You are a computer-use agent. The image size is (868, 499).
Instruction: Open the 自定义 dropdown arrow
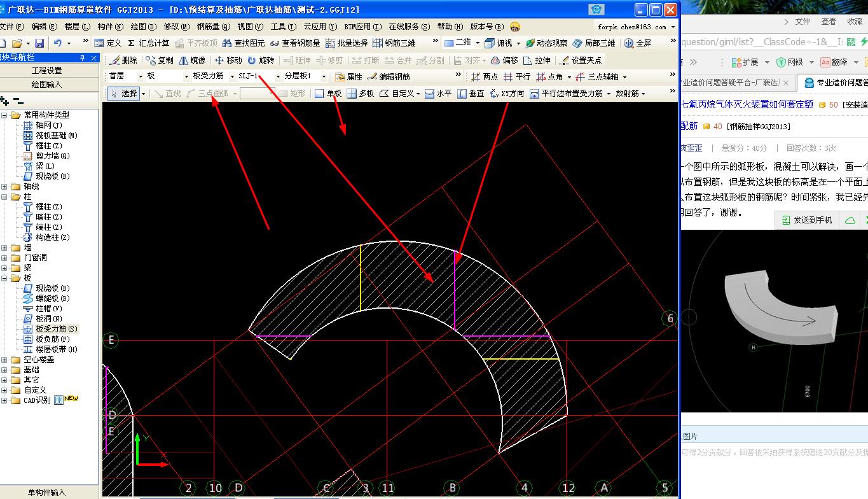(418, 94)
